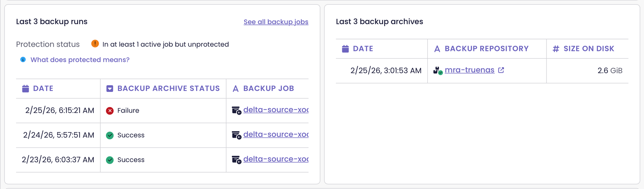Click Date column header in backup archives
Viewport: 644px width, 189px height.
(363, 49)
